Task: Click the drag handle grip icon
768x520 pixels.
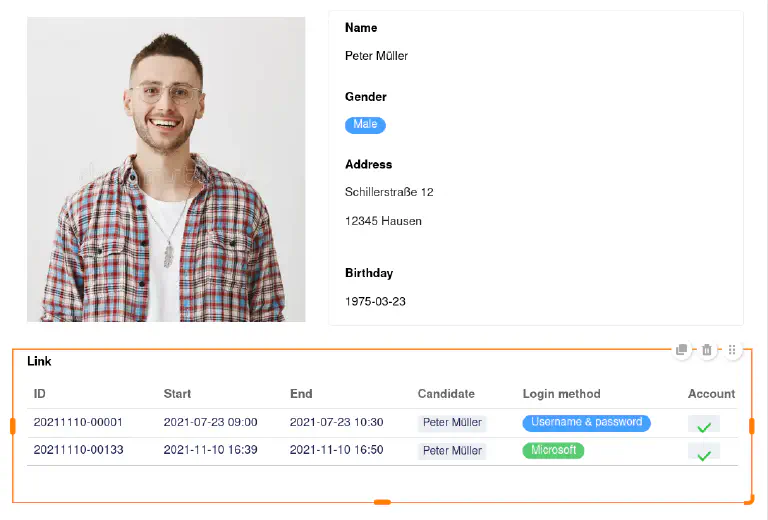Action: (732, 350)
